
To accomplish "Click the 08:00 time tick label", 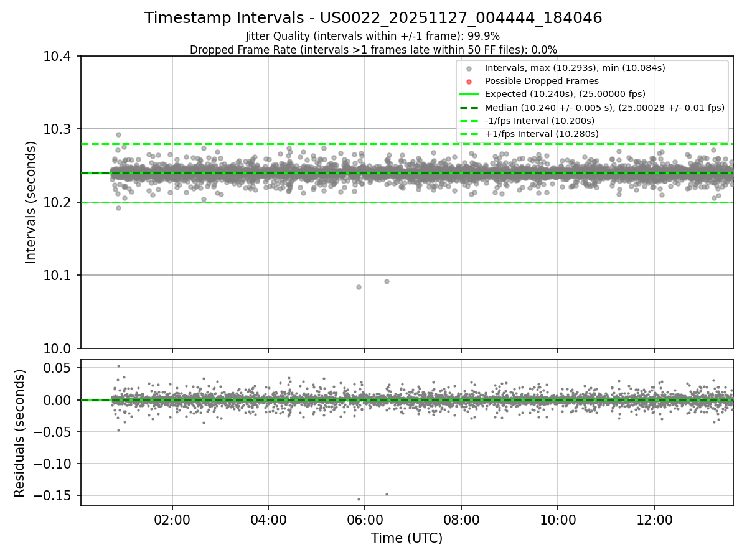I will (x=461, y=520).
